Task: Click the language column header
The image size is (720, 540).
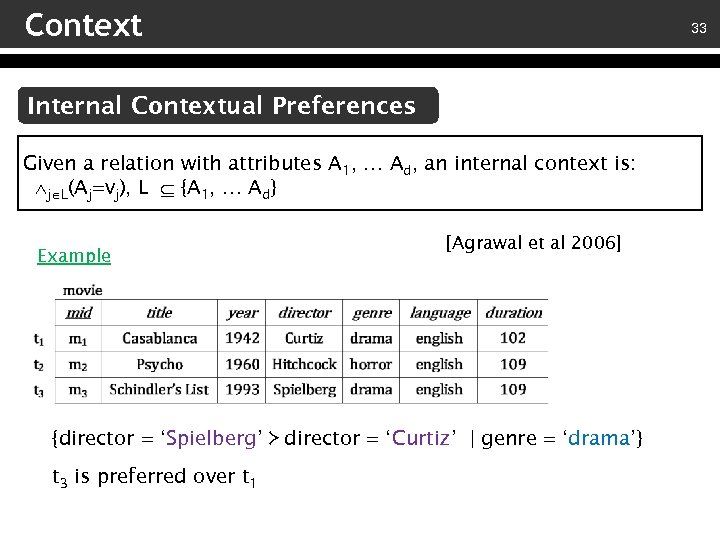Action: (x=439, y=313)
